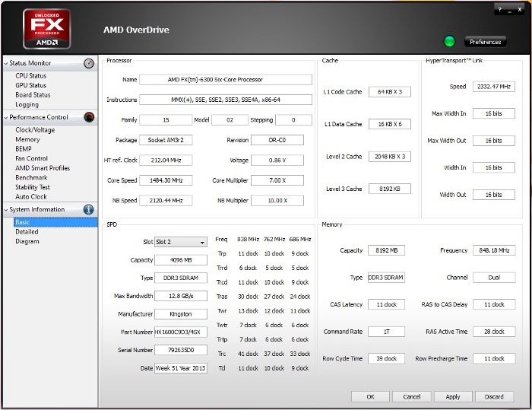Click the Package Socket AM3r2 field
Image resolution: width=532 pixels, height=410 pixels.
point(166,140)
